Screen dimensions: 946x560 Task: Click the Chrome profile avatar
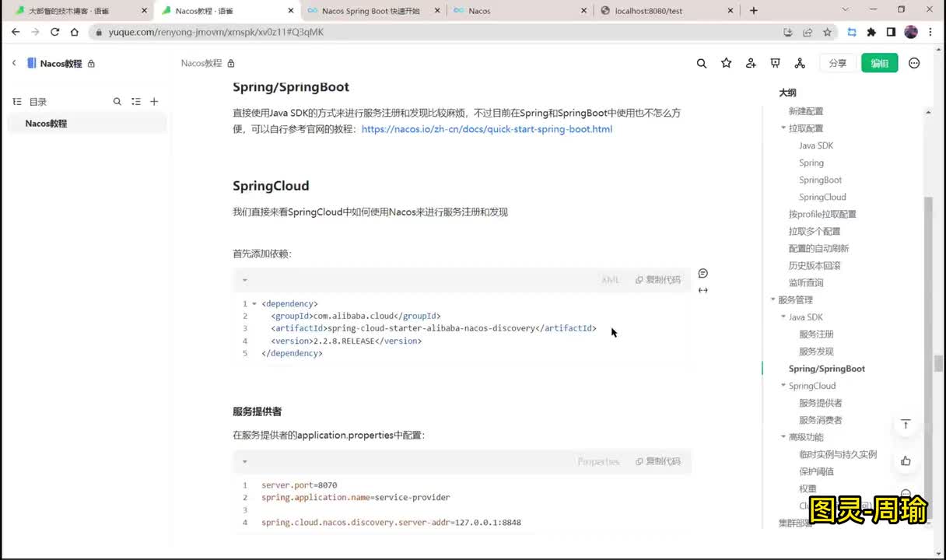tap(911, 32)
